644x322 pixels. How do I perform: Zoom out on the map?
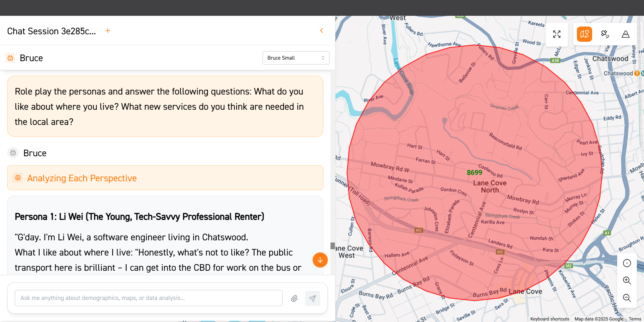pos(627,298)
